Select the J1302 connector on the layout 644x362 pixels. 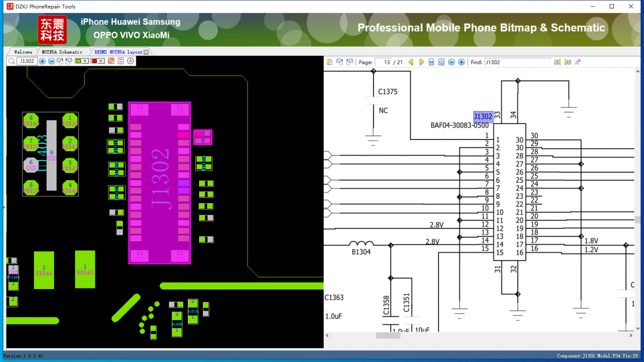pos(160,181)
